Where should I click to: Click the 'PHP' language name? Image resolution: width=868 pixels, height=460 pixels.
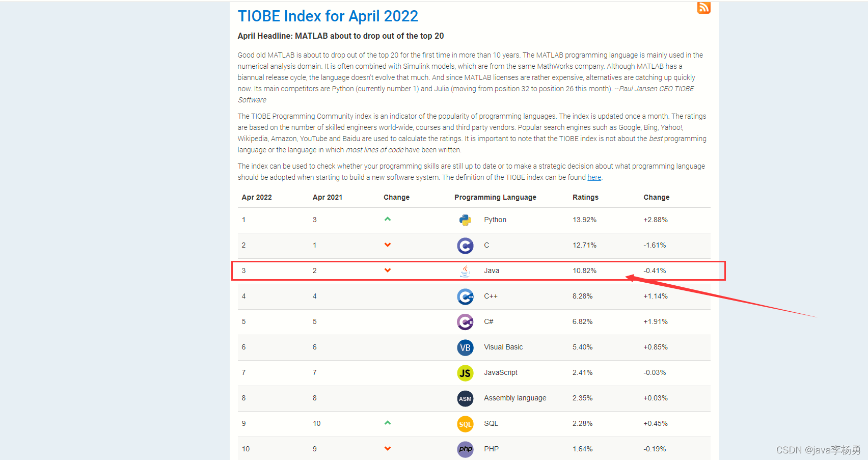tap(491, 449)
